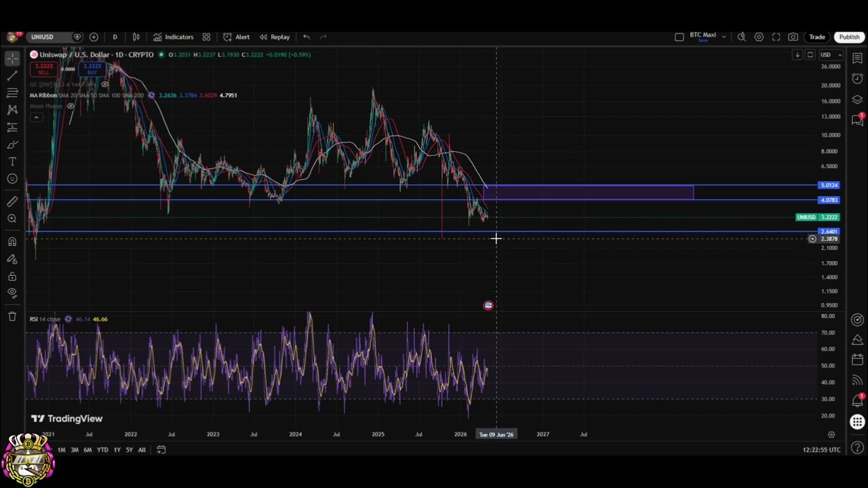Open the time axis settings gear
The height and width of the screenshot is (488, 868).
[x=831, y=434]
